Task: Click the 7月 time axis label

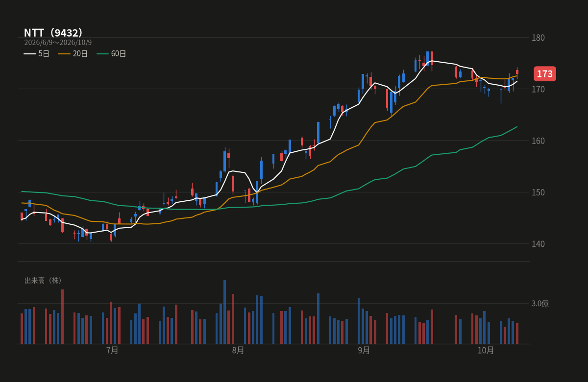Action: point(112,350)
